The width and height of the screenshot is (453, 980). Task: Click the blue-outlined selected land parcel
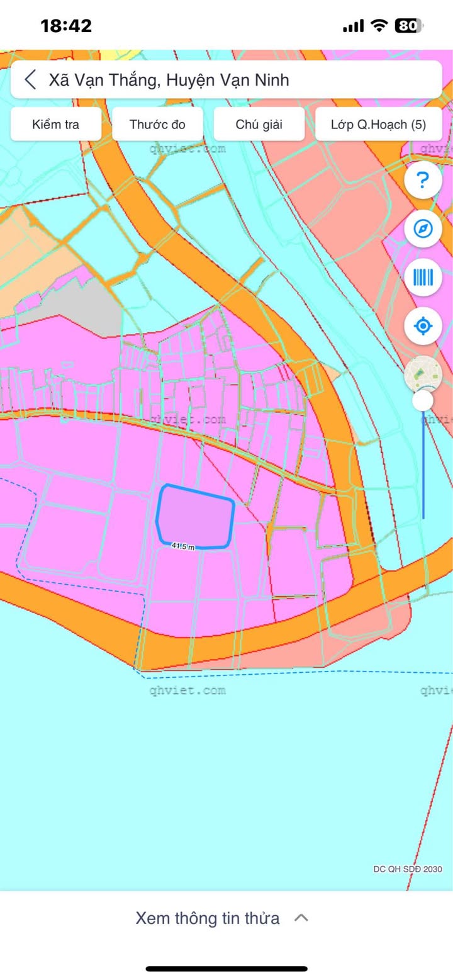195,516
